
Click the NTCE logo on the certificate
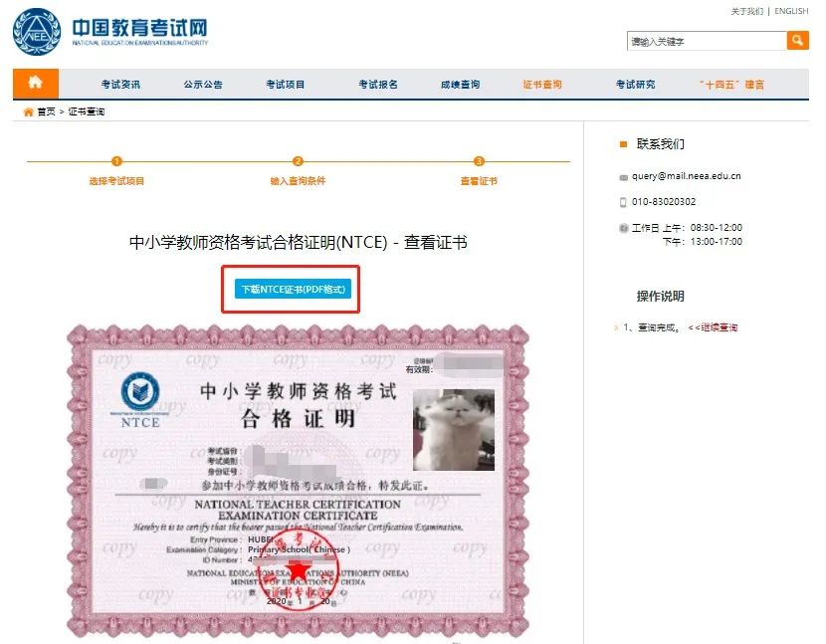click(x=139, y=399)
